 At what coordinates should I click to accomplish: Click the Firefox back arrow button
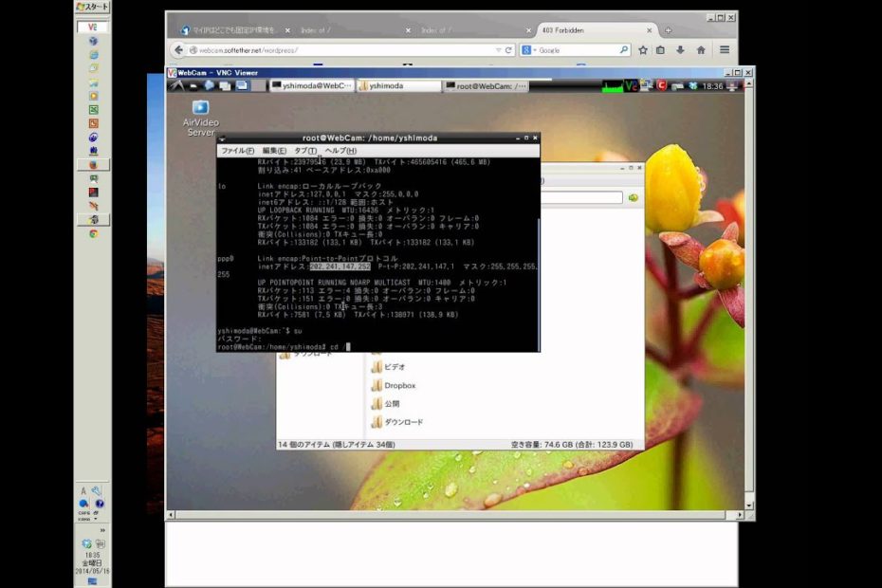[x=178, y=49]
